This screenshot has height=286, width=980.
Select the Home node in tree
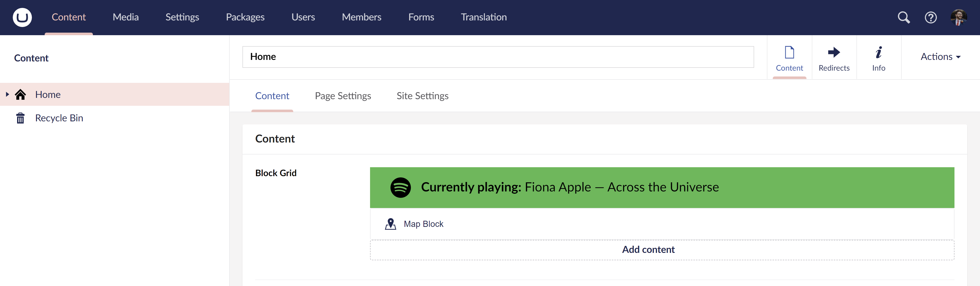coord(48,95)
